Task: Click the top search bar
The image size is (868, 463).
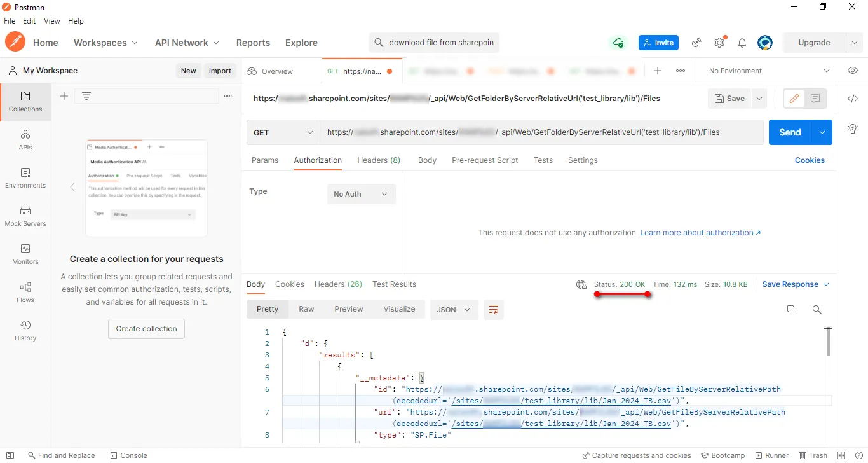Action: 434,43
